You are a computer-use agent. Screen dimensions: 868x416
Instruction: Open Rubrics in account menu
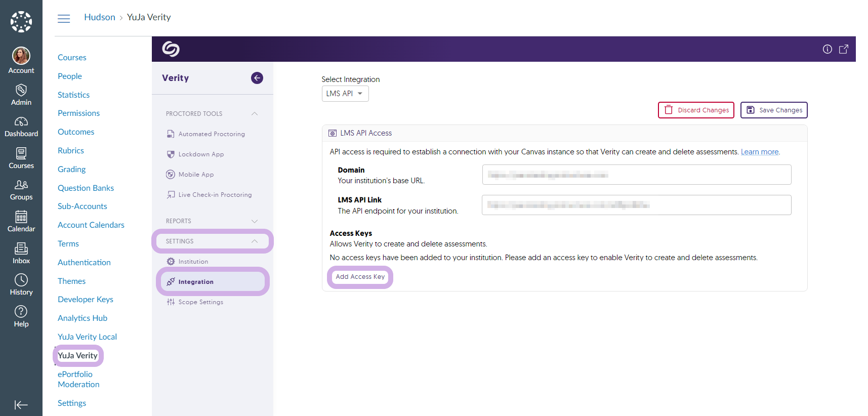tap(71, 151)
